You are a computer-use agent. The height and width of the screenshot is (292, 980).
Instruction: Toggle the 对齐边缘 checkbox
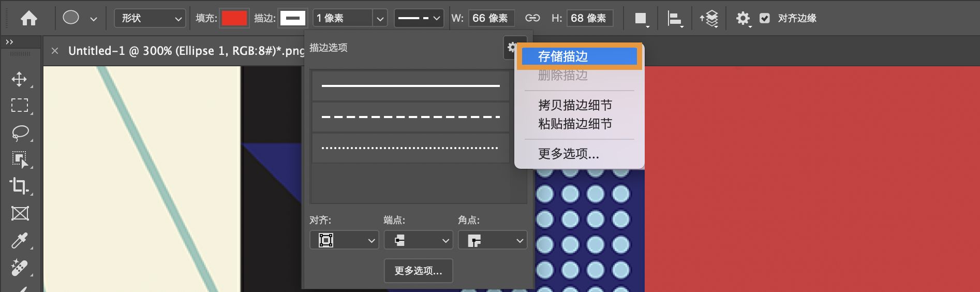(x=765, y=18)
